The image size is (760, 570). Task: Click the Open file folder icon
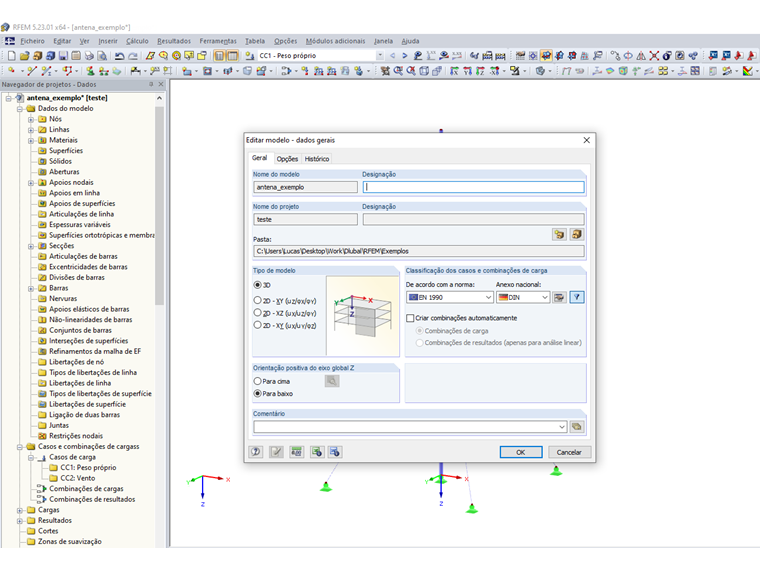click(x=25, y=56)
